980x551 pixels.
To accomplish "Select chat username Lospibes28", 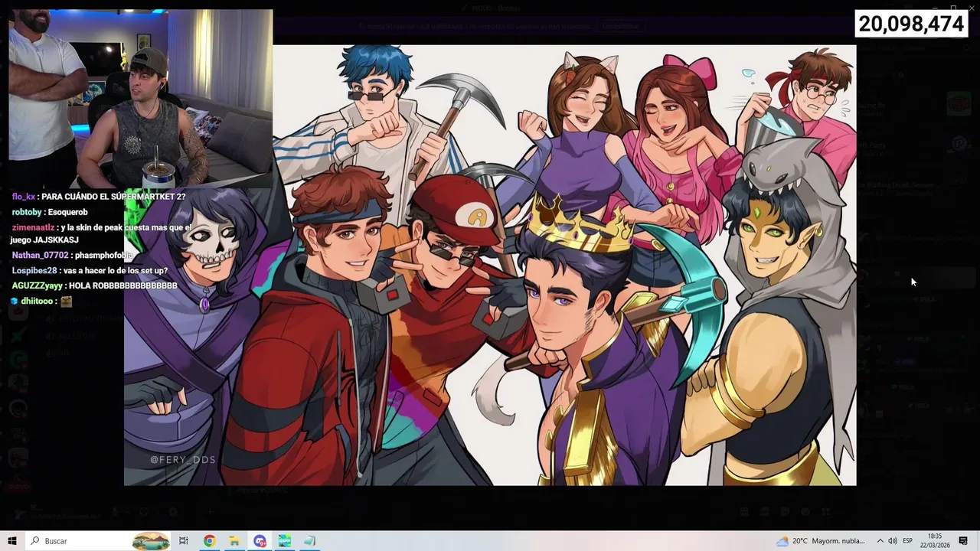I will pyautogui.click(x=34, y=270).
